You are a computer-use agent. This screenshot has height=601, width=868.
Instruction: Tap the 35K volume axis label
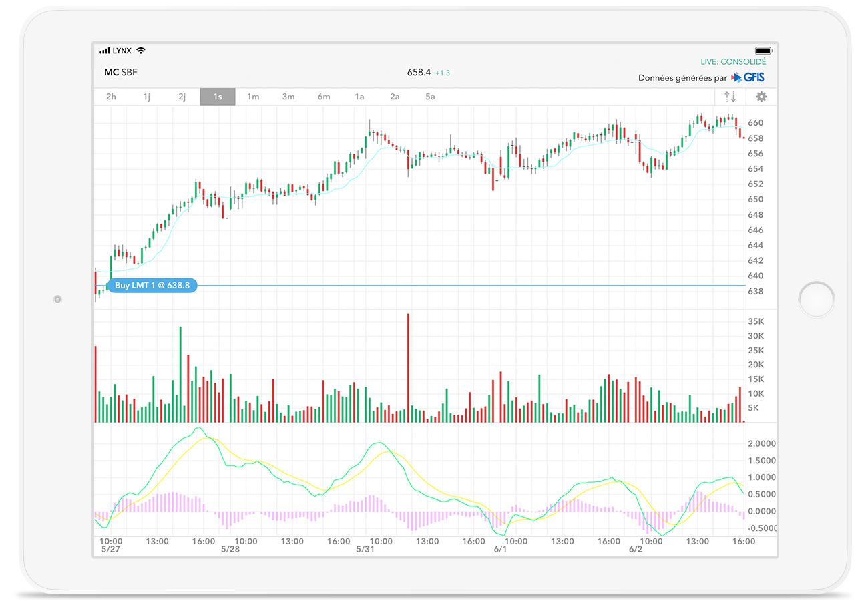pyautogui.click(x=756, y=322)
